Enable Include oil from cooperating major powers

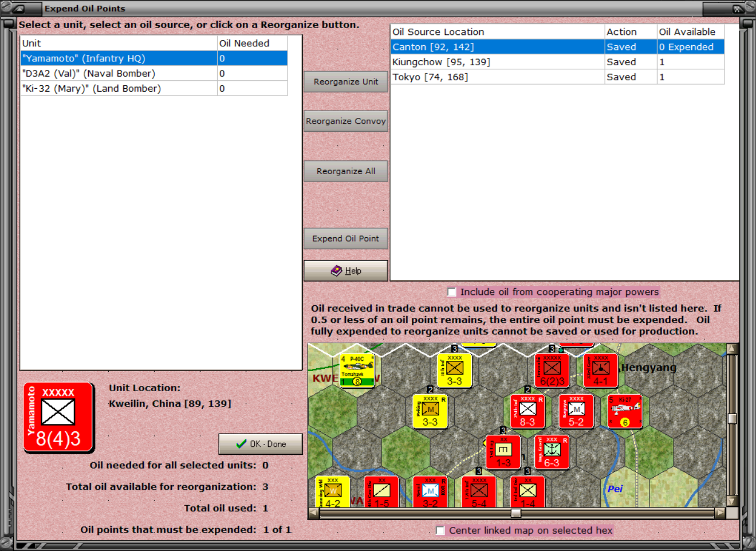tap(451, 292)
